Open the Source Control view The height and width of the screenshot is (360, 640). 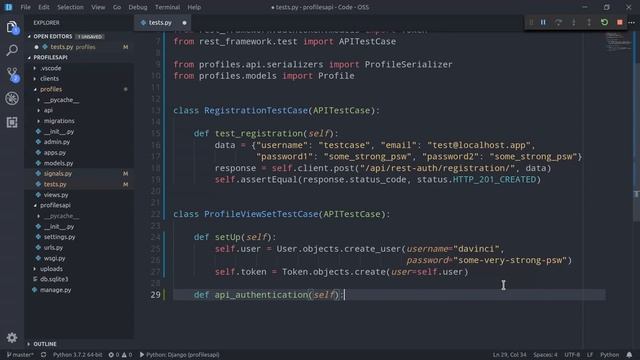12,74
